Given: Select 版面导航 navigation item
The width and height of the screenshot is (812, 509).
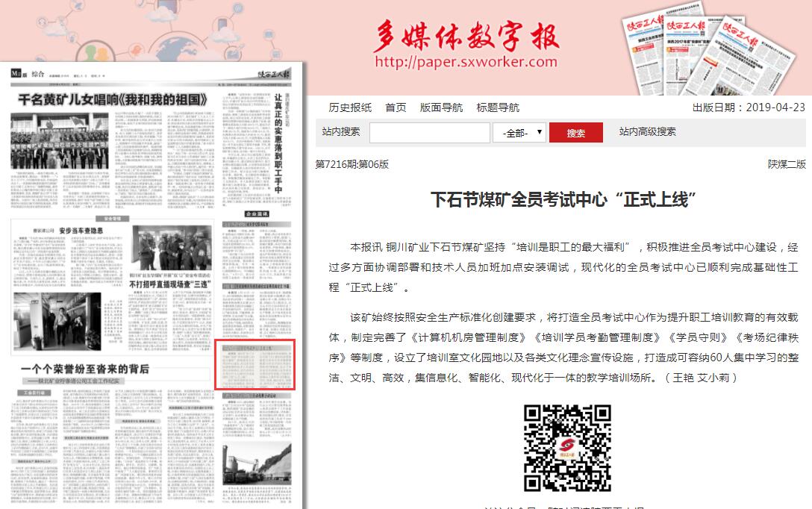Looking at the screenshot, I should (441, 107).
